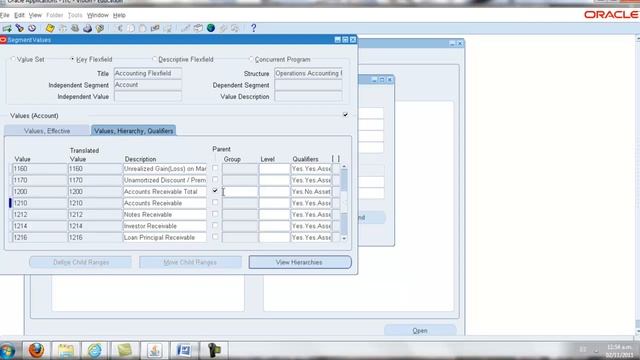Click the Independent Segment field Account
640x360 pixels.
tap(148, 85)
